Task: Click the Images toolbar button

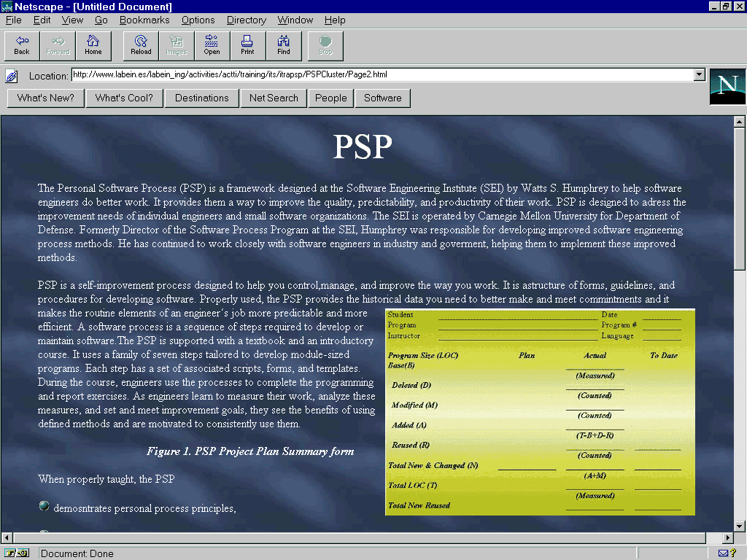Action: [x=177, y=46]
